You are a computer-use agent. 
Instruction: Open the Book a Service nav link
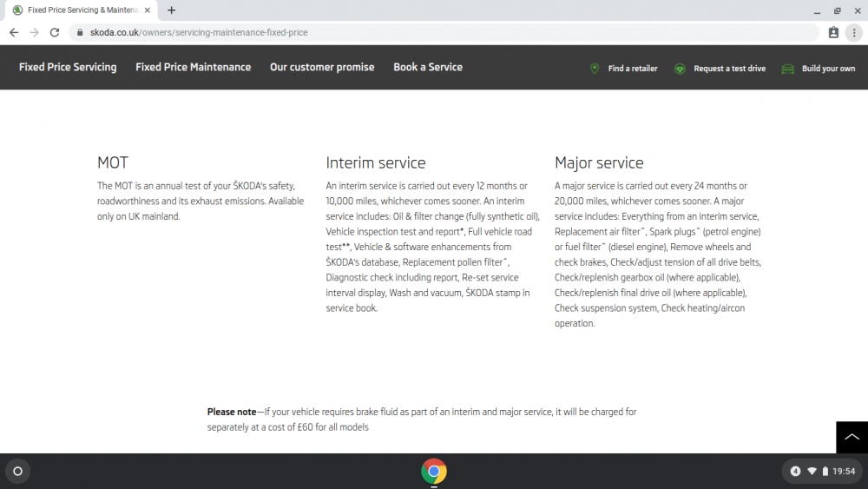click(x=428, y=67)
